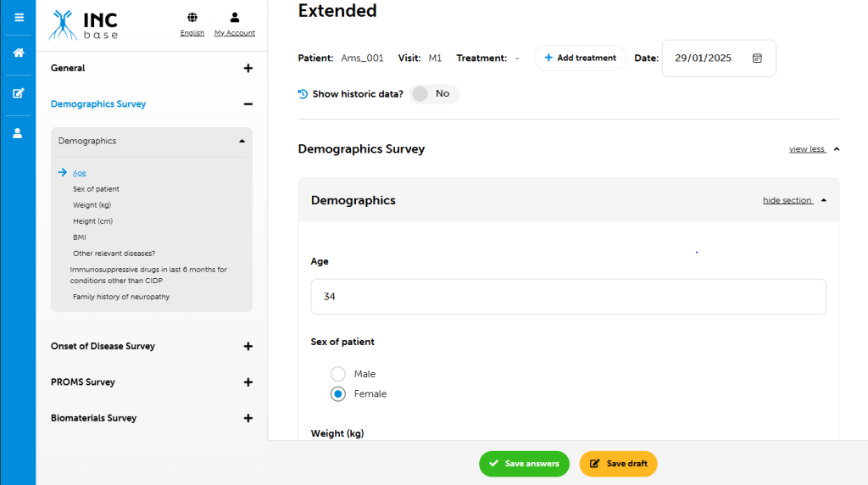Open the user profile sidebar icon
This screenshot has height=485, width=868.
(19, 133)
